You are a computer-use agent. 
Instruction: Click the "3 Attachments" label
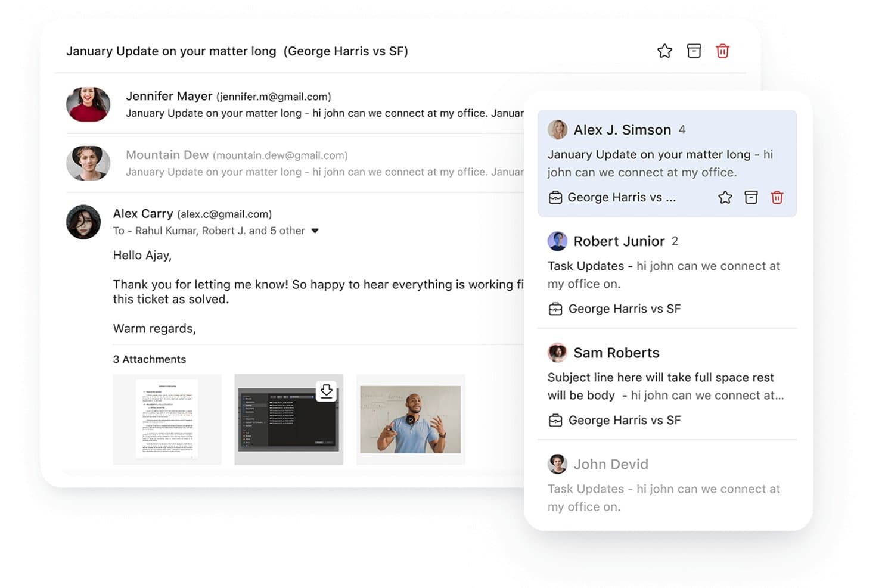150,359
